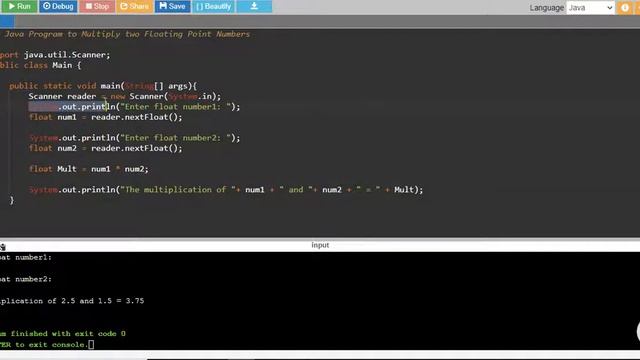The height and width of the screenshot is (360, 640).
Task: Click the 'float num1 = reader.nextFloat()' line
Action: [106, 117]
